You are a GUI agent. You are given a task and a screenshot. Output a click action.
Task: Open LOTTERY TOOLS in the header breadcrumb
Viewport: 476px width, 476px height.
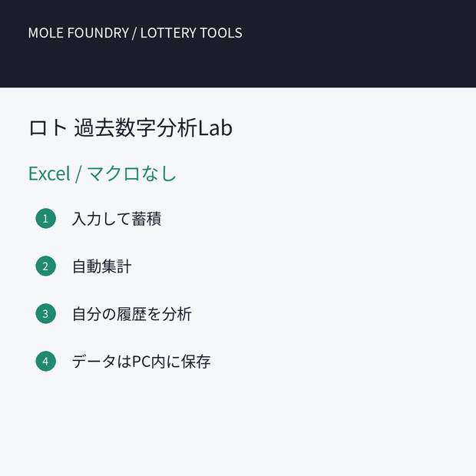coord(191,33)
